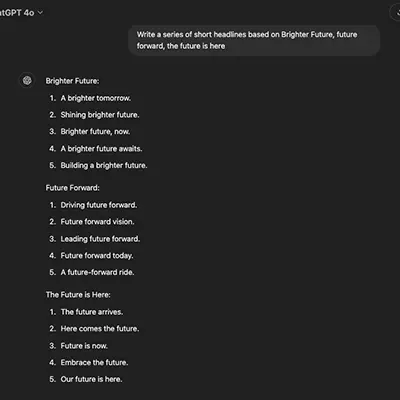Click the 'A future-forward ride.' item
The width and height of the screenshot is (400, 400).
[97, 272]
